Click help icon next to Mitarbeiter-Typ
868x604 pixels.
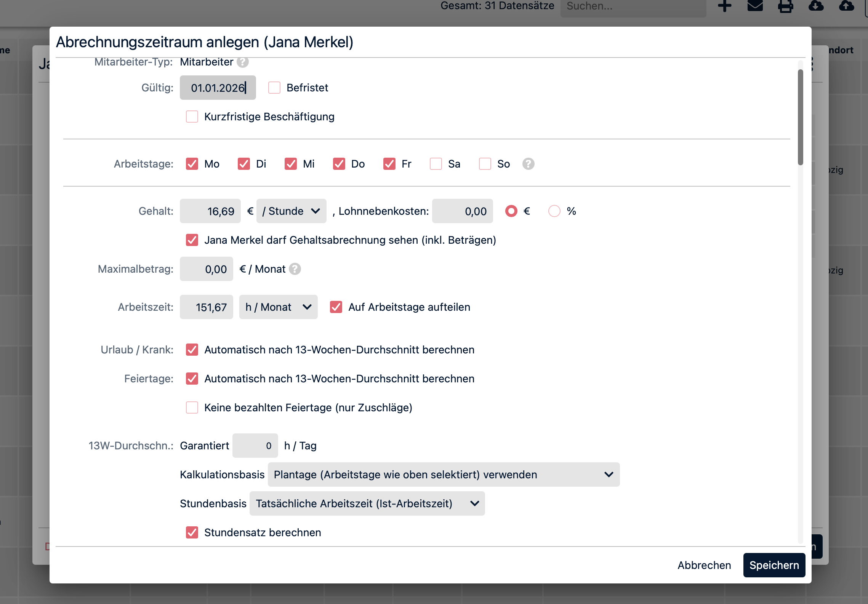tap(242, 62)
